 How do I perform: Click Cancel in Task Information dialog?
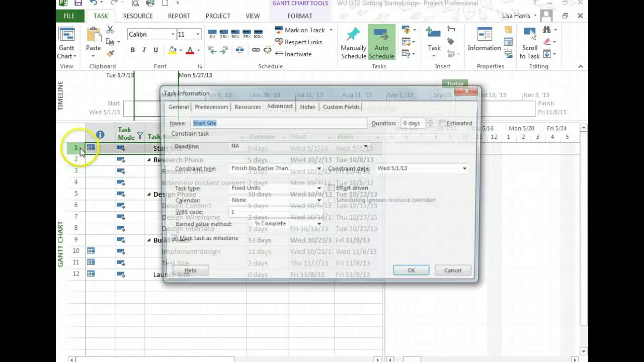[x=453, y=270]
